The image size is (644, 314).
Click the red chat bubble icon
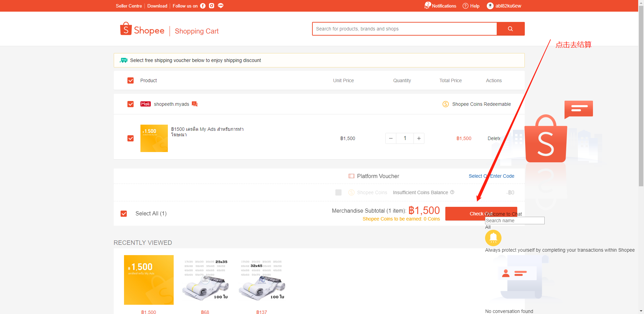point(579,109)
